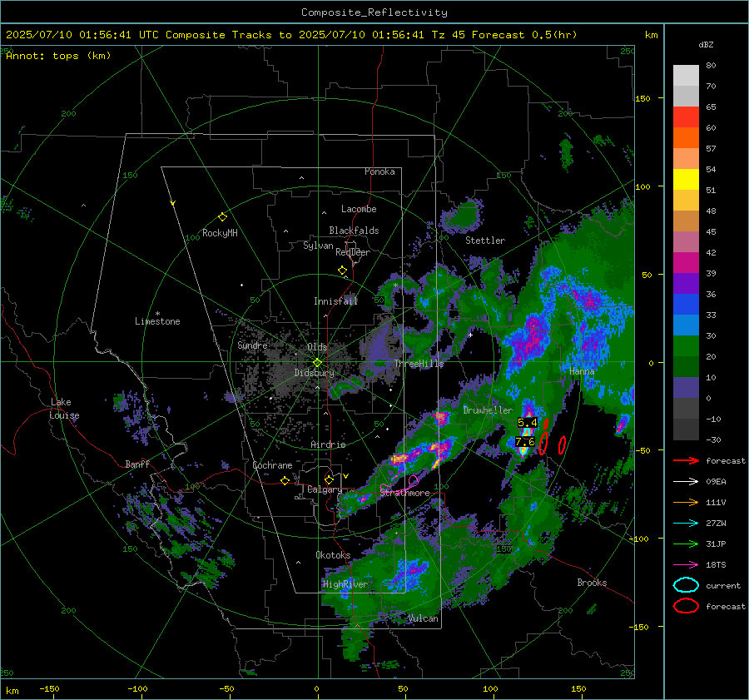The image size is (749, 700).
Task: Pick the red 60-65 dBZ color swatch
Action: 686,117
